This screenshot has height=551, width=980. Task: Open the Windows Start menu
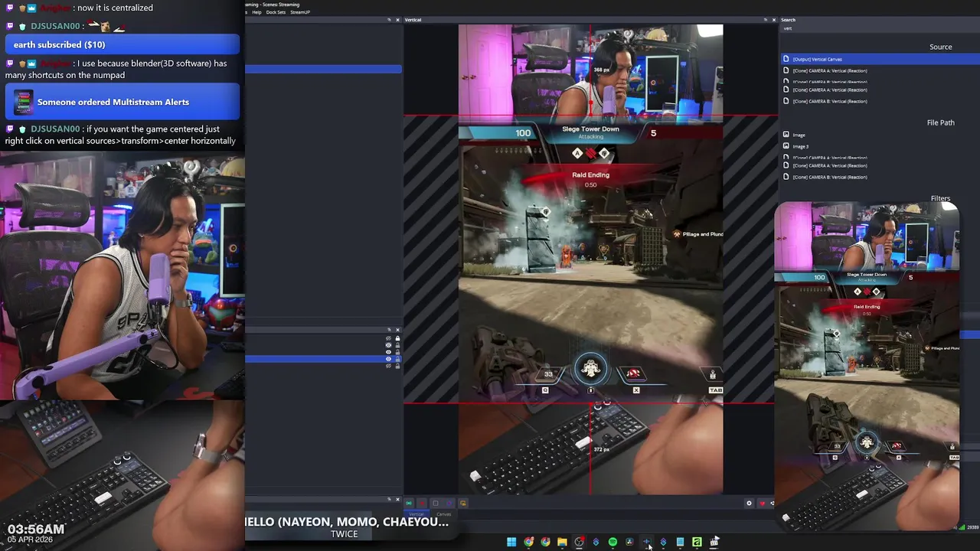point(511,542)
